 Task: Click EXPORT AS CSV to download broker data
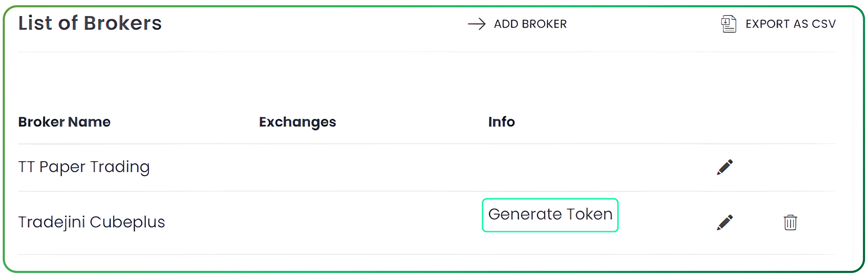(790, 24)
